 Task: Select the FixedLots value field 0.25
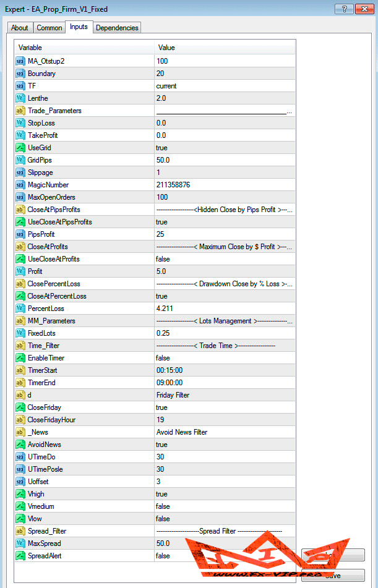(x=225, y=333)
